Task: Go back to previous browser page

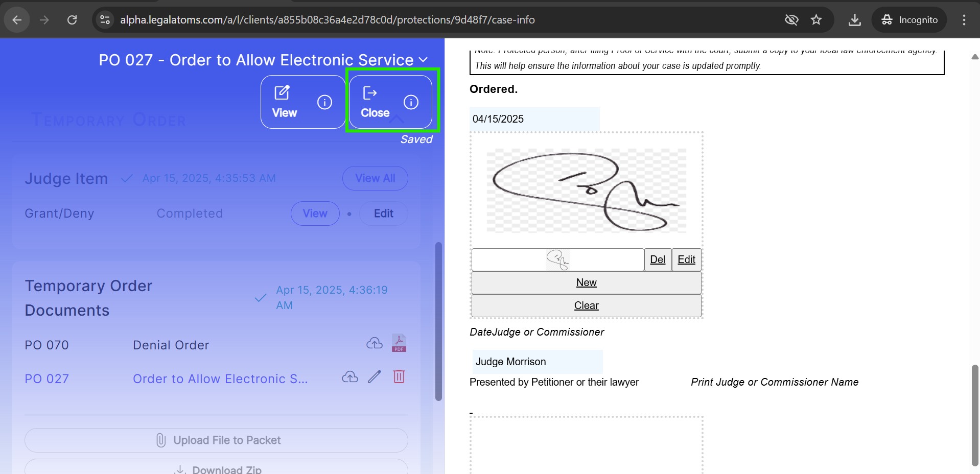Action: pos(17,20)
